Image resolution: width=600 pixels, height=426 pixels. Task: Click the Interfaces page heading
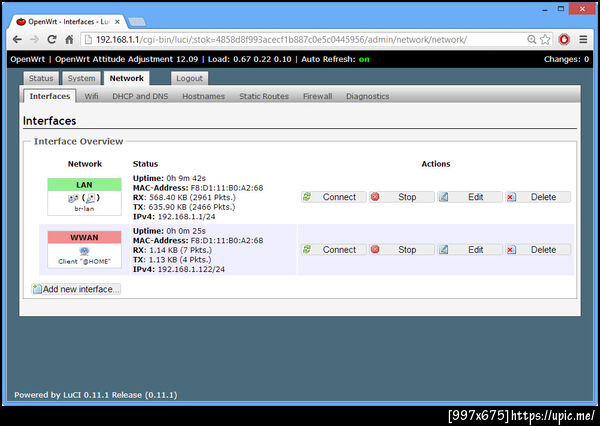click(49, 121)
